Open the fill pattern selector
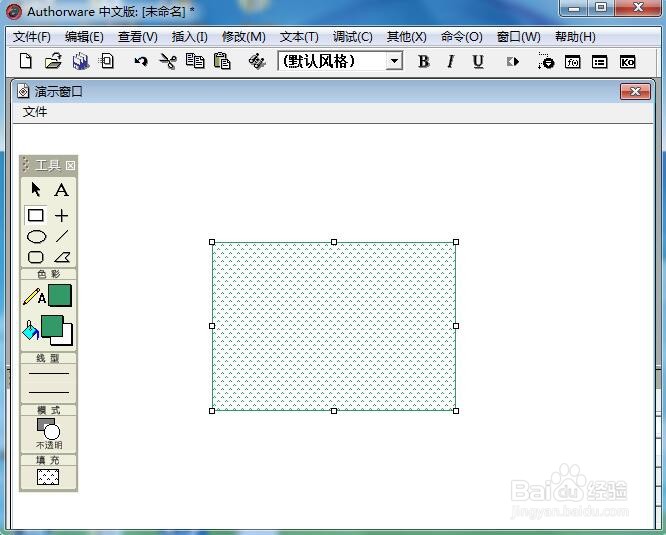 tap(48, 477)
